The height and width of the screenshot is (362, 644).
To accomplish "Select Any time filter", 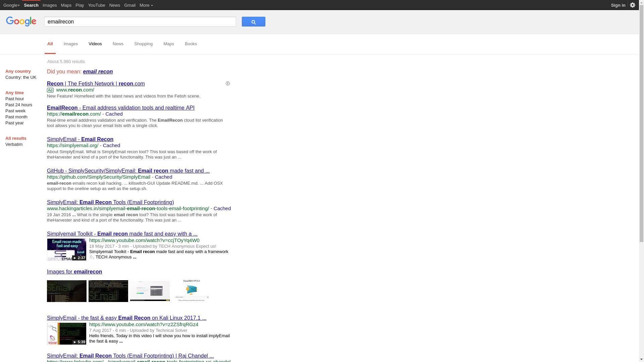I will [x=14, y=93].
